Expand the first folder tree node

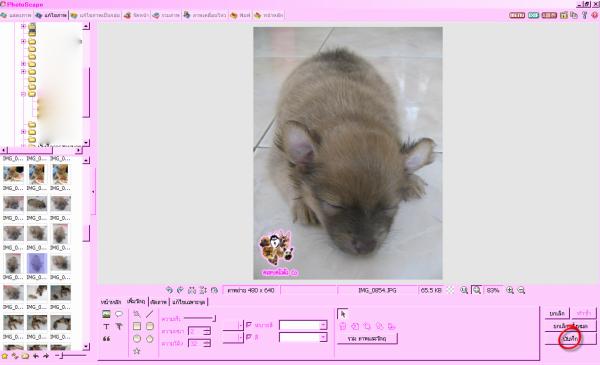[x=23, y=26]
